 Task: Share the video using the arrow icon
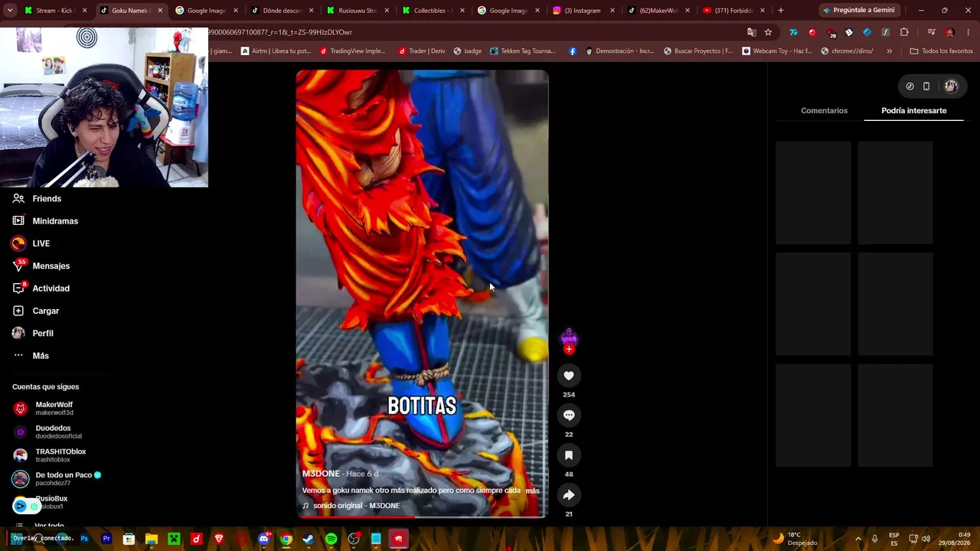coord(569,495)
